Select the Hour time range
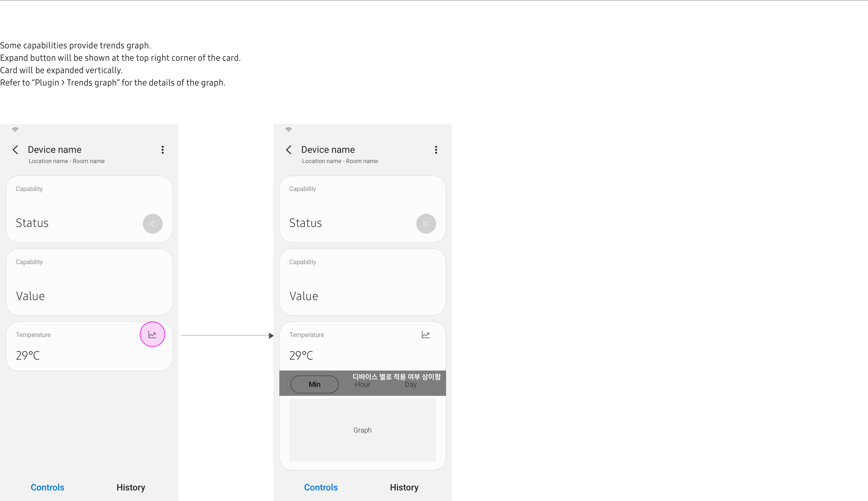The height and width of the screenshot is (501, 868). 362,385
